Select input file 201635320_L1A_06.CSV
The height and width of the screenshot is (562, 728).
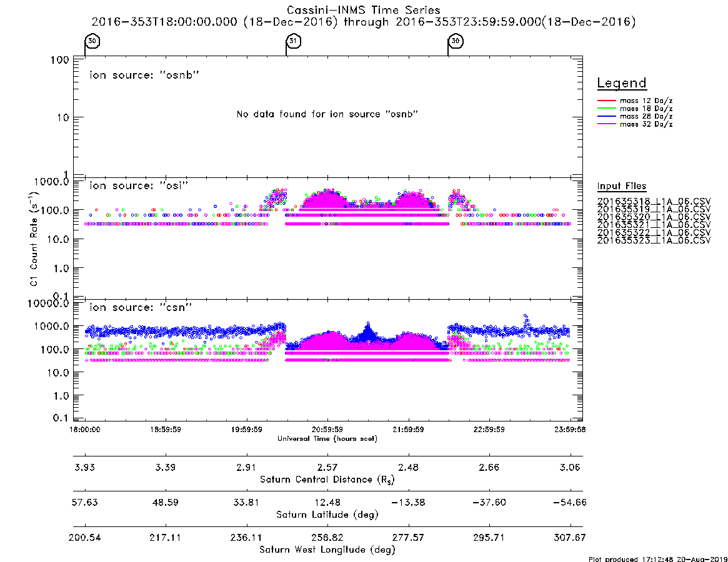(x=654, y=217)
